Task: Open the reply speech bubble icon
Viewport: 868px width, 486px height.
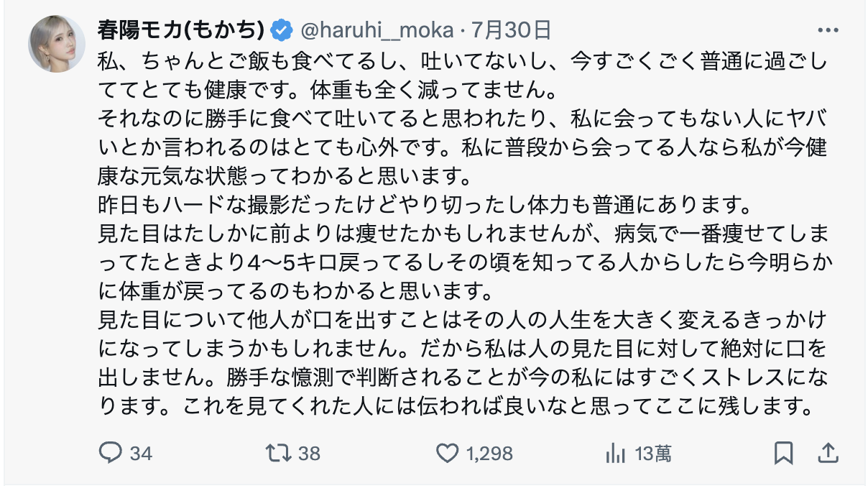Action: click(110, 453)
